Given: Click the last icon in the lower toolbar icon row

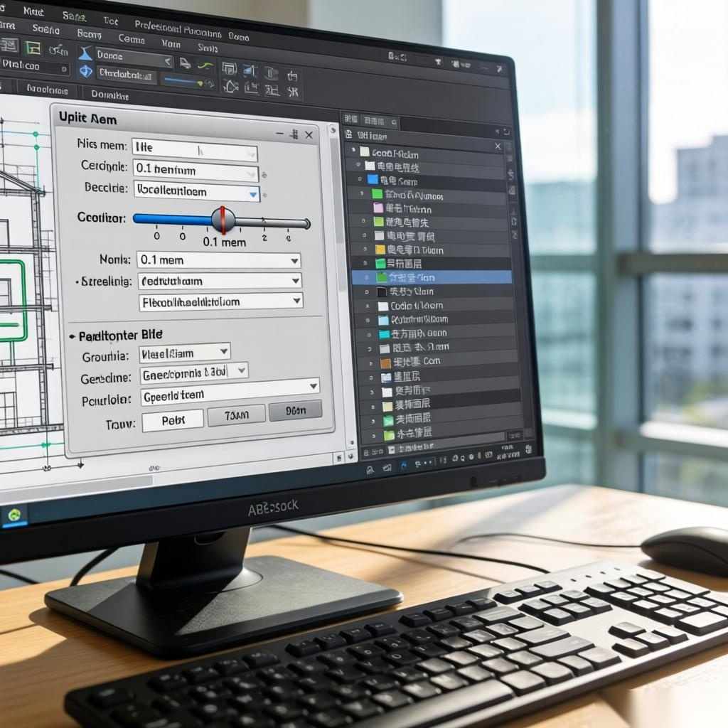Looking at the screenshot, I should (x=292, y=92).
